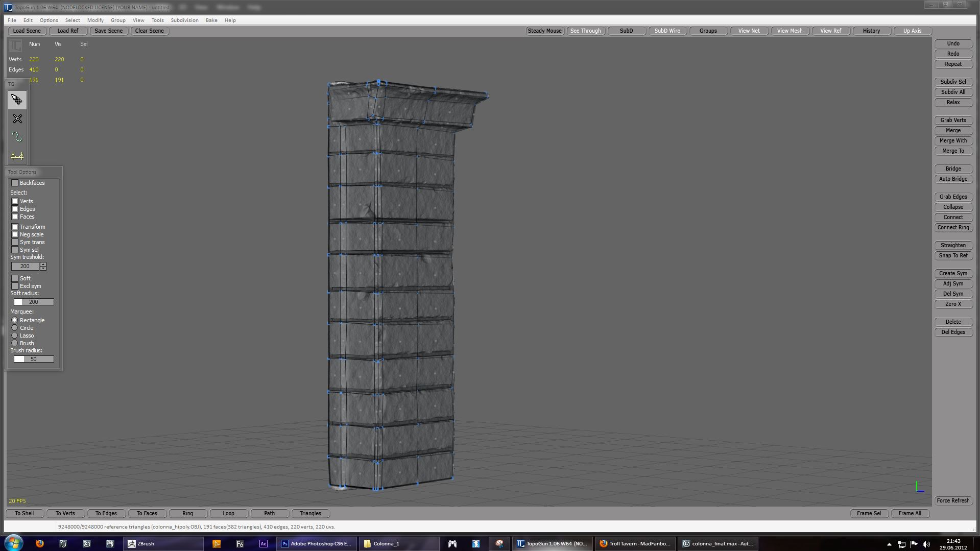Open the Windows Start menu
Image resolution: width=980 pixels, height=551 pixels.
coord(13,543)
